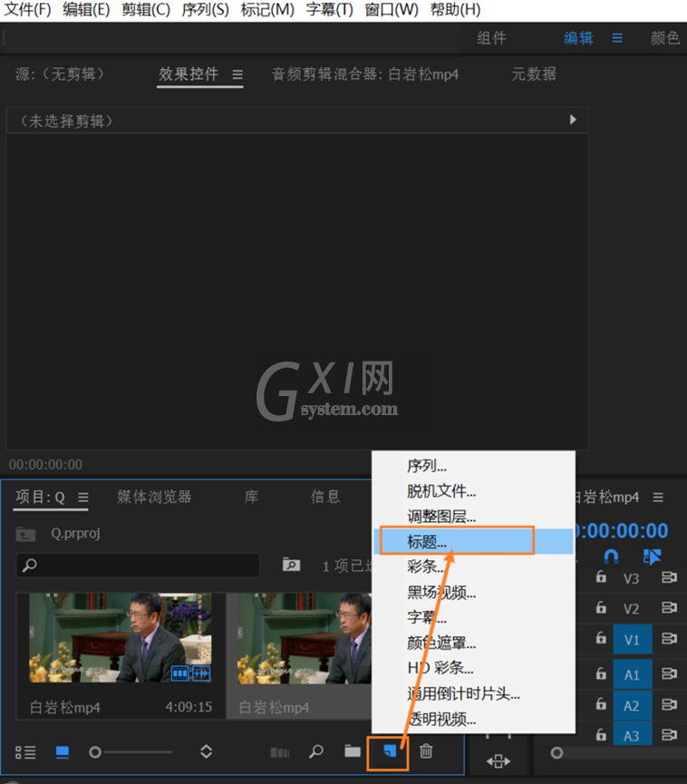
Task: Click the New Item icon in project panel
Action: pyautogui.click(x=390, y=751)
